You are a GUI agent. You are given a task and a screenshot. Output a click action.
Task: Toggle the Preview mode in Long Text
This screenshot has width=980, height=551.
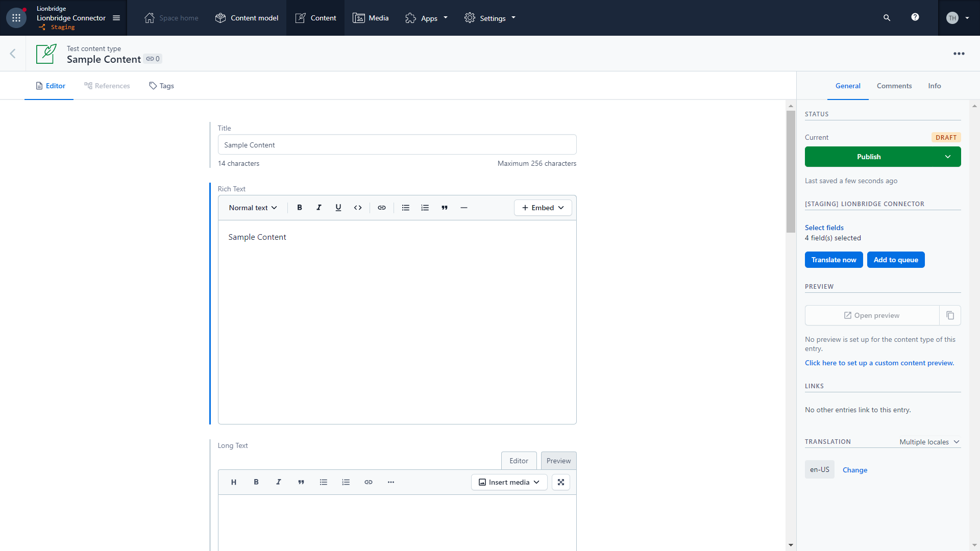click(558, 460)
